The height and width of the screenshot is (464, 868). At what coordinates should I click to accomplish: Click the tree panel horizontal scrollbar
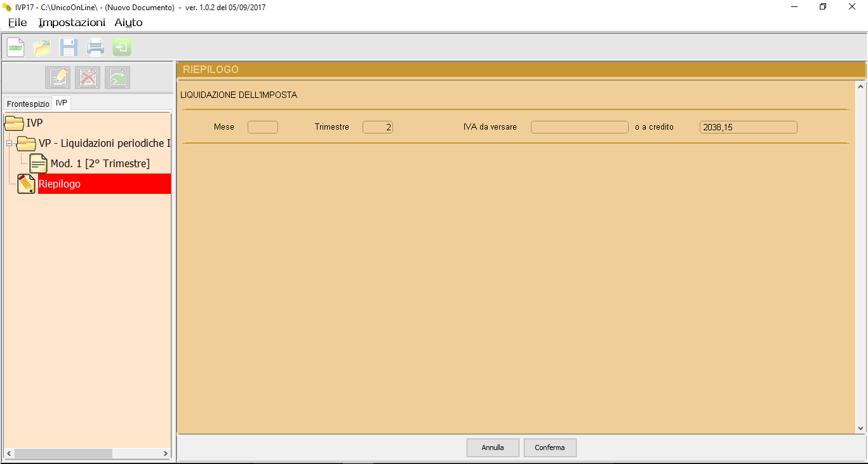click(x=63, y=454)
